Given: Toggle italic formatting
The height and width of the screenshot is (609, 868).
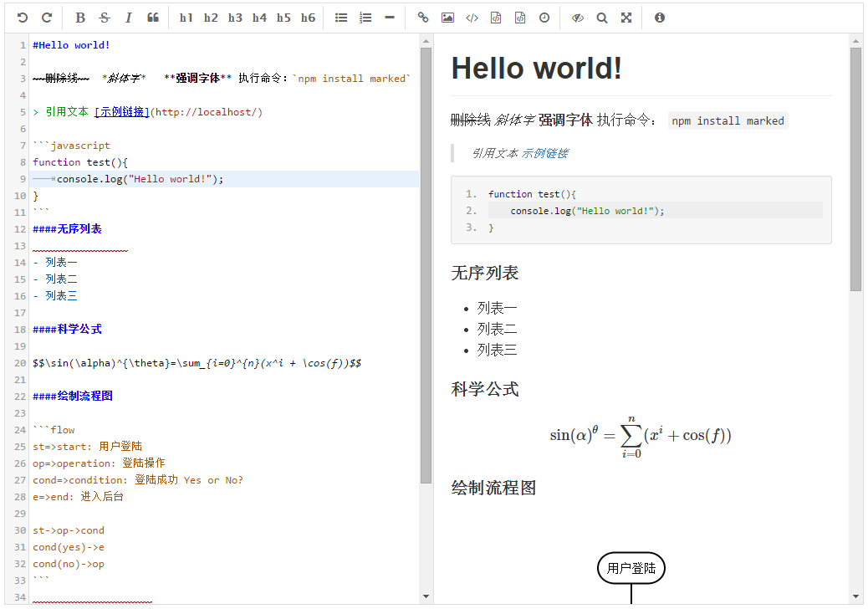Looking at the screenshot, I should pos(129,18).
